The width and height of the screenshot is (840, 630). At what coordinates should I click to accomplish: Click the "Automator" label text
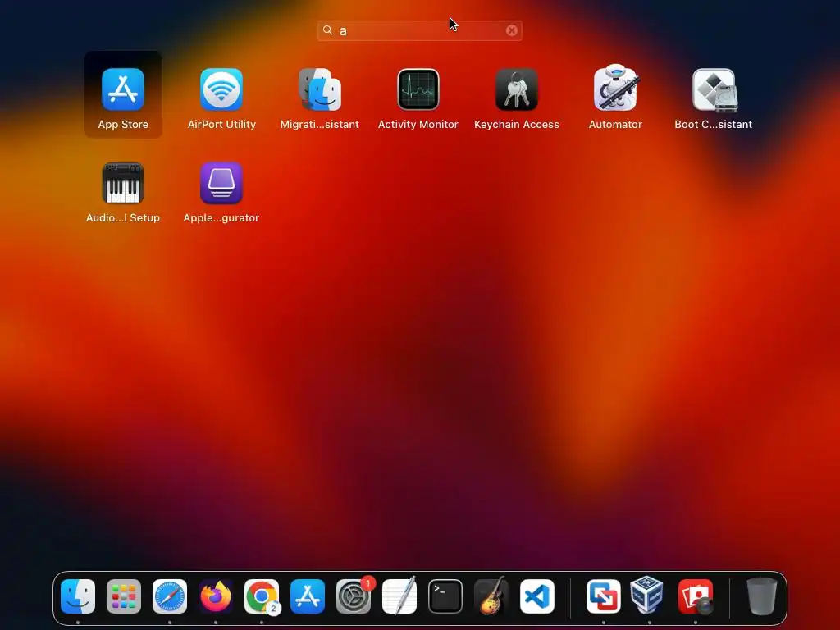pos(615,125)
